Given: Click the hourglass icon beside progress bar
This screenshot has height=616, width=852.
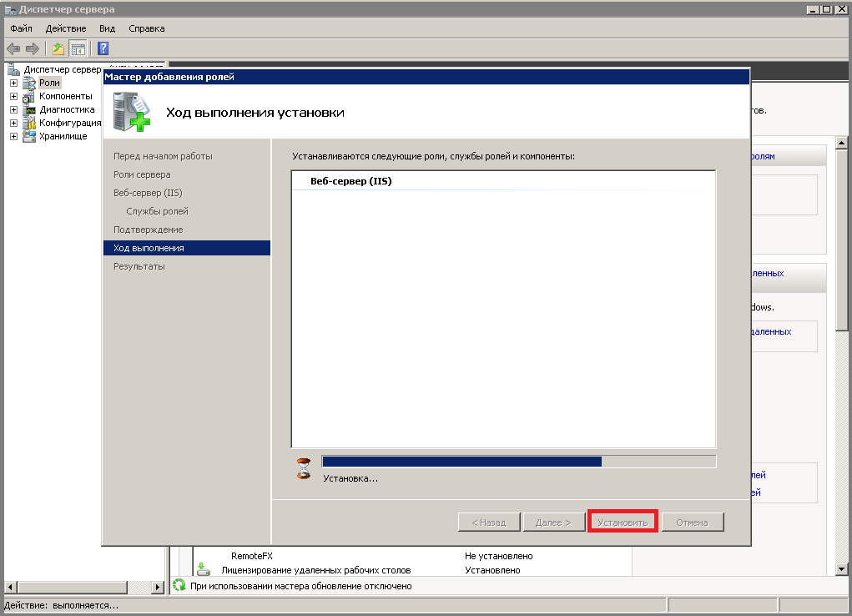Looking at the screenshot, I should pyautogui.click(x=304, y=467).
